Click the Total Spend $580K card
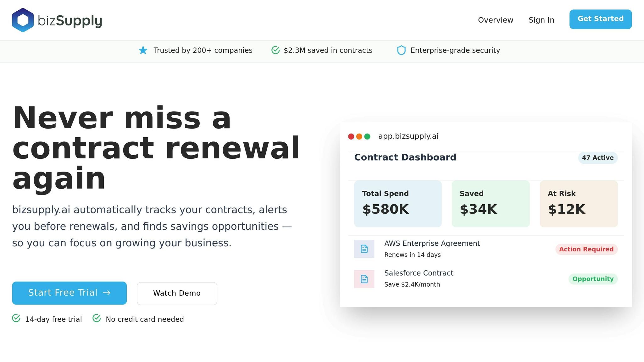 coord(398,204)
